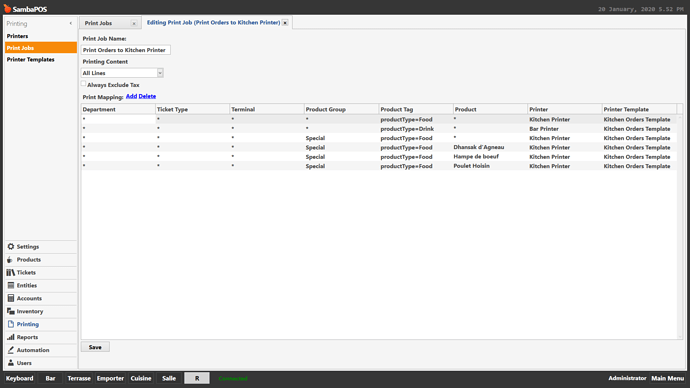Viewport: 690px width, 388px height.
Task: Click the Product column header
Action: (490, 109)
